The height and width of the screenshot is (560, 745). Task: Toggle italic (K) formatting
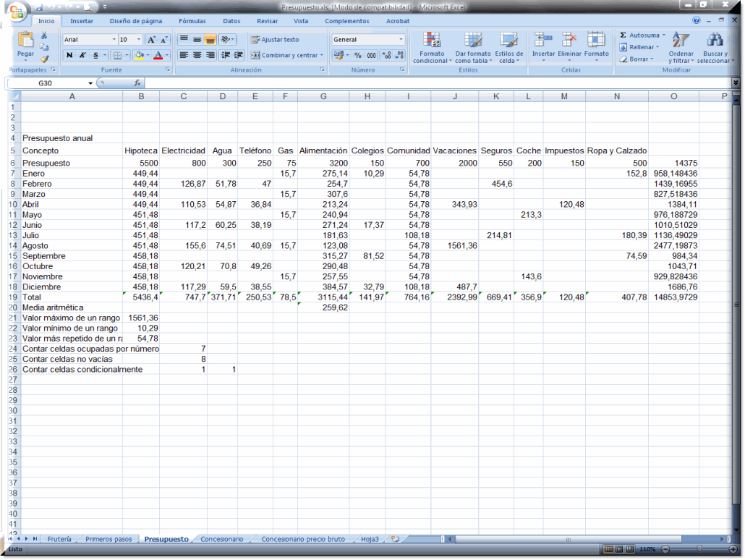coord(82,55)
